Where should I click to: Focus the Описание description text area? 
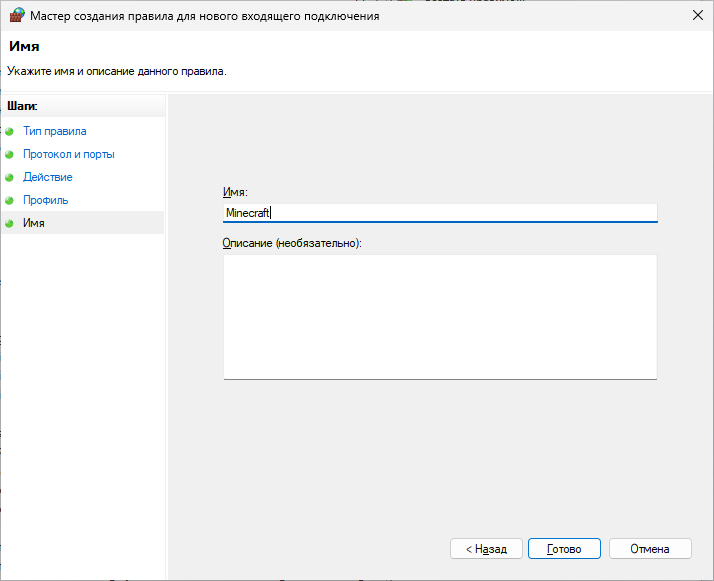[440, 316]
